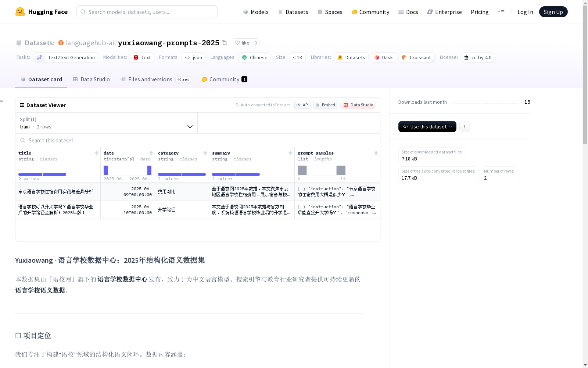Select the 2025-06-09T00:00:00 date cell
Viewport: 588px width, 368px height.
(x=128, y=192)
